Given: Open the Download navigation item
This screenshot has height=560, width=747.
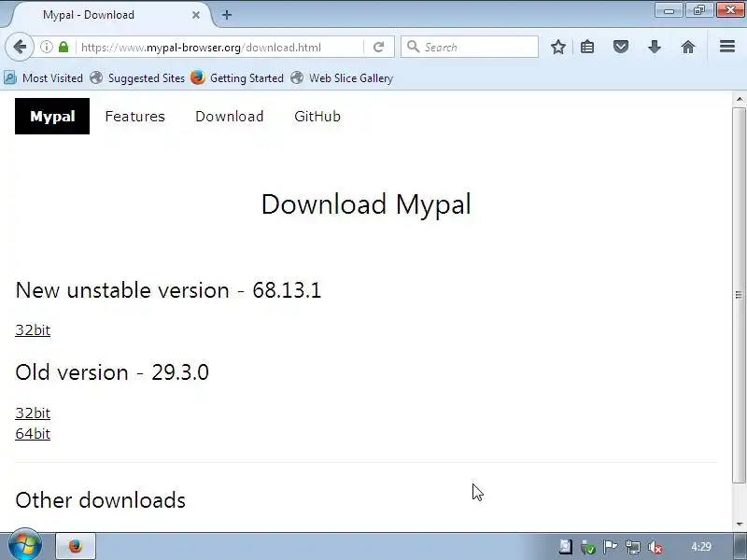Looking at the screenshot, I should [229, 117].
